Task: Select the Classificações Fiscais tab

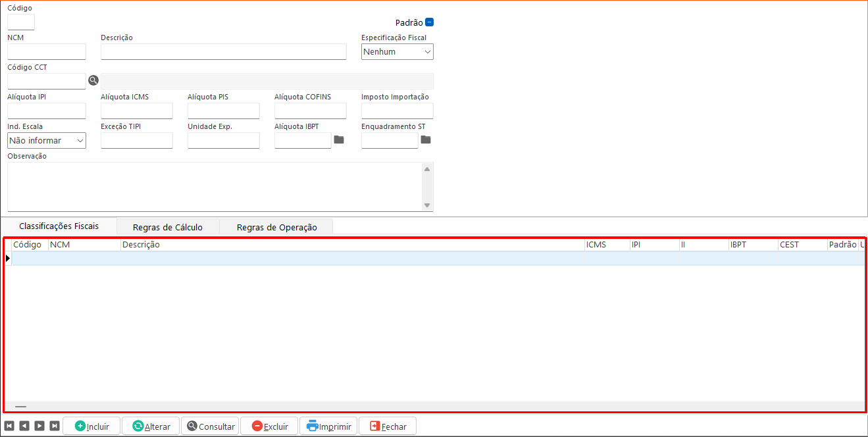Action: 59,226
